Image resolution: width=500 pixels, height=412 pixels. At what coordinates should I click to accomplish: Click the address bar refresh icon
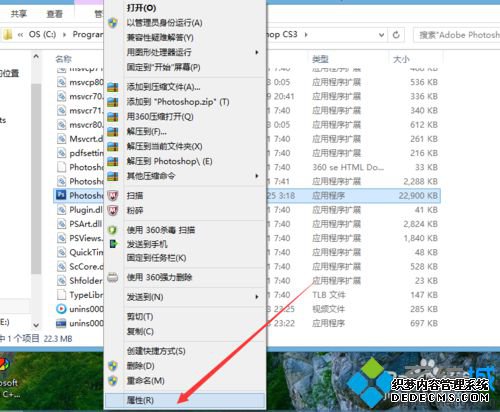tap(396, 35)
